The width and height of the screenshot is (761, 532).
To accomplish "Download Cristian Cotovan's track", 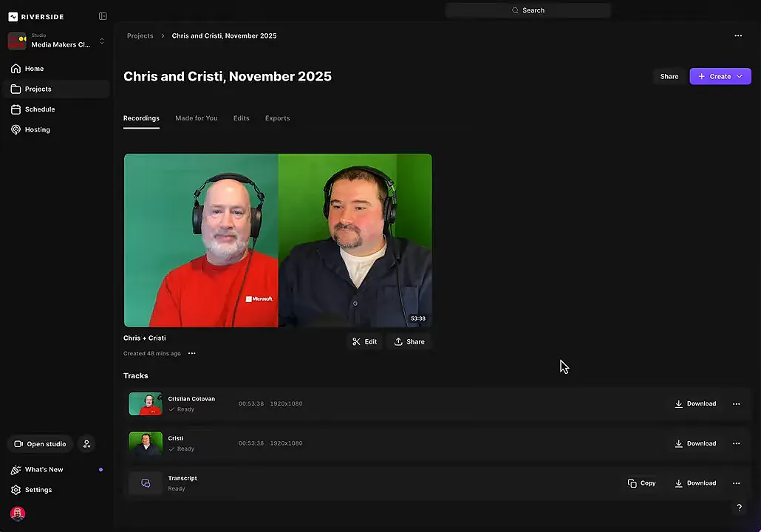I will coord(695,403).
